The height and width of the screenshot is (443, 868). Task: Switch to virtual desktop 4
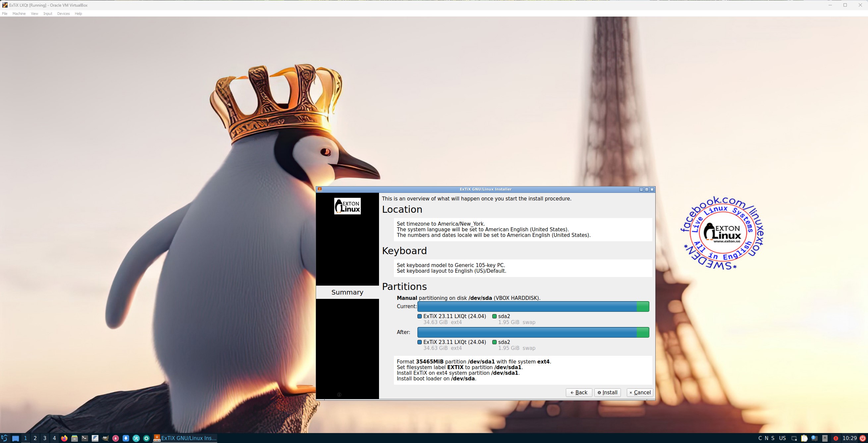click(x=54, y=438)
